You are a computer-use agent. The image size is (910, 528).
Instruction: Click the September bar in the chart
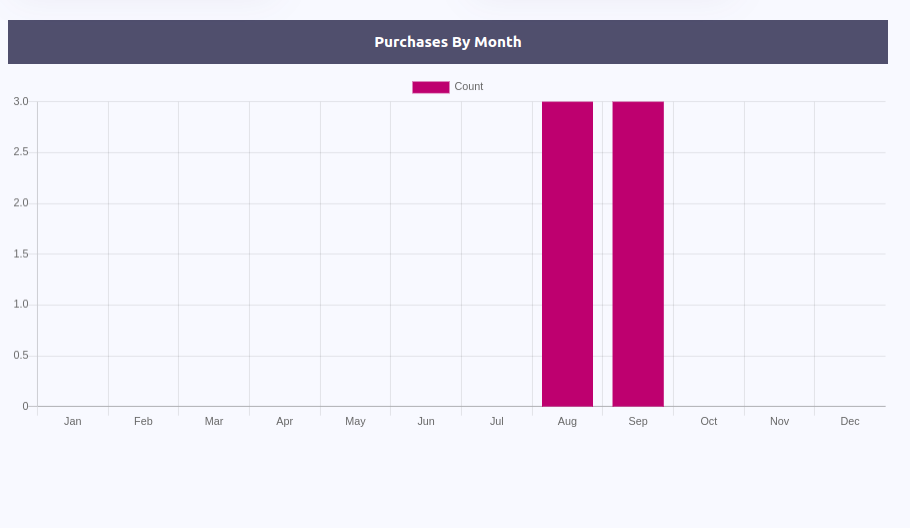[638, 254]
